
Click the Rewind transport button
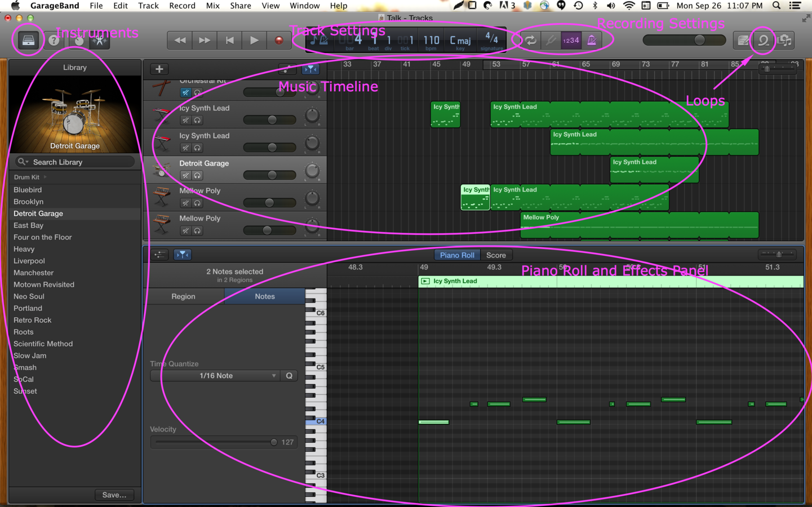click(x=180, y=41)
